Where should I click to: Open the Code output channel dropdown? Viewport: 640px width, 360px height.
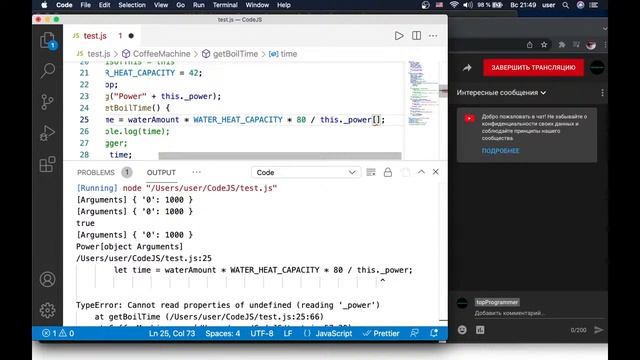pyautogui.click(x=306, y=173)
